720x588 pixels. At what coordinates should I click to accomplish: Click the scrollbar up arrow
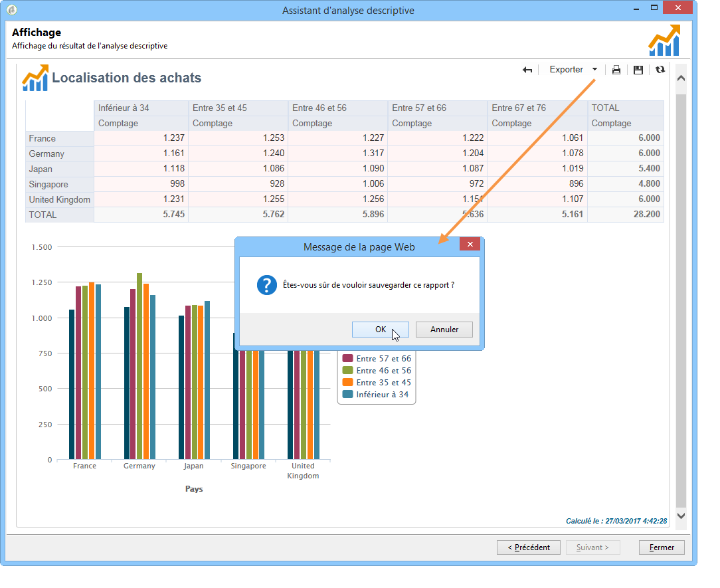(x=681, y=78)
